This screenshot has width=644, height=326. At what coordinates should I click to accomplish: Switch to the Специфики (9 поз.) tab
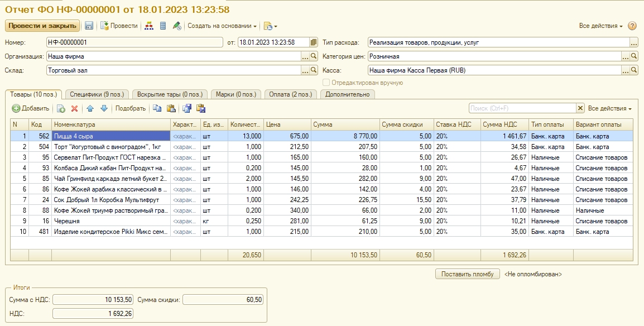[x=97, y=94]
